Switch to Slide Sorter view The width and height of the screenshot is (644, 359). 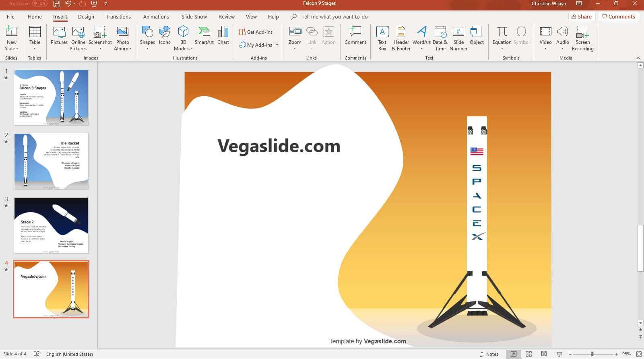click(528, 354)
